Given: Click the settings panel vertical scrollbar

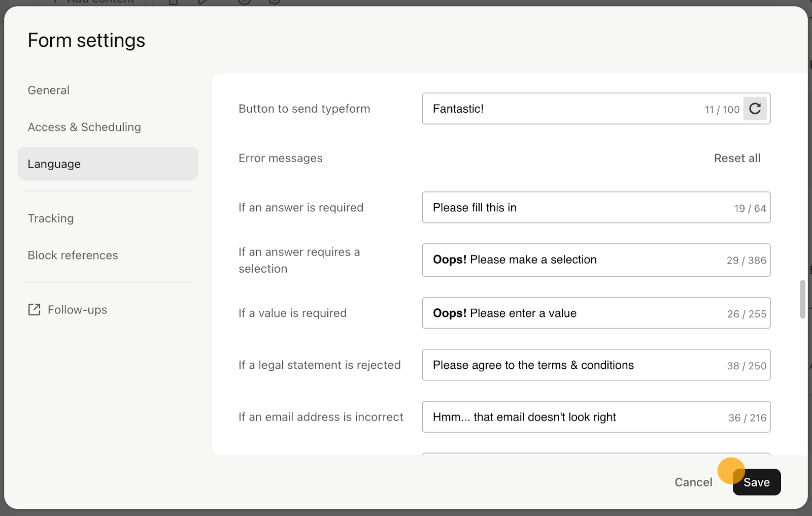Looking at the screenshot, I should (x=803, y=299).
